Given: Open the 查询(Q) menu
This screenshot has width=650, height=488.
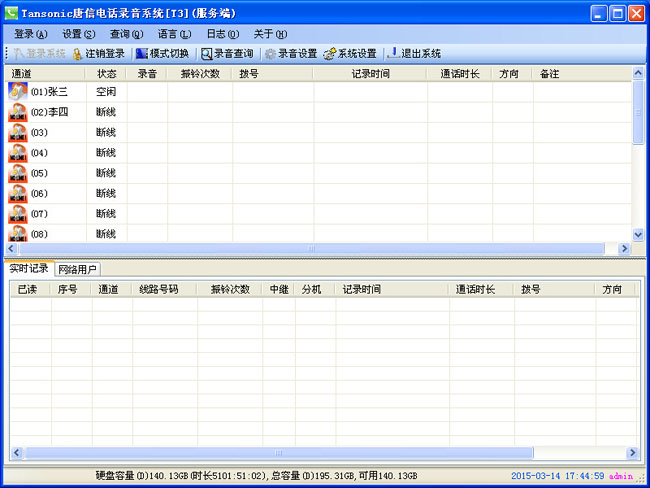Looking at the screenshot, I should (x=126, y=34).
